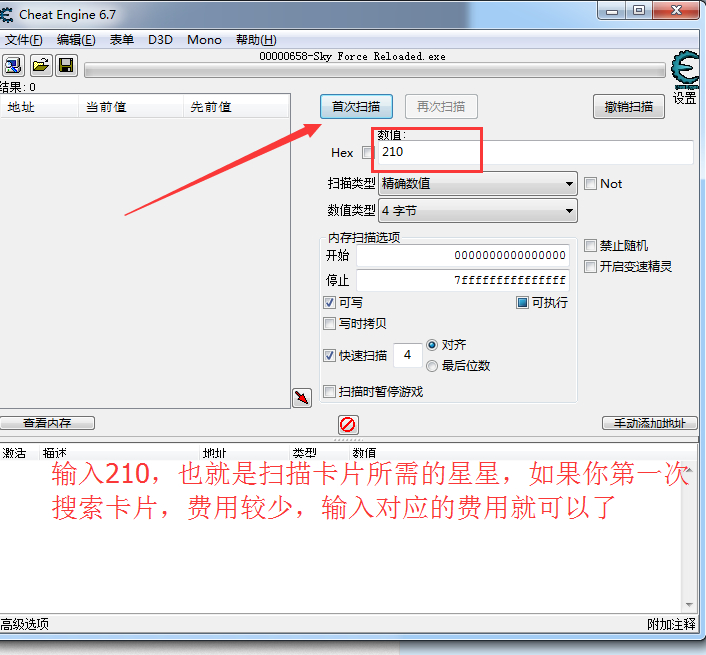Uncheck the 快速扫描 checkbox
706x655 pixels.
click(330, 356)
